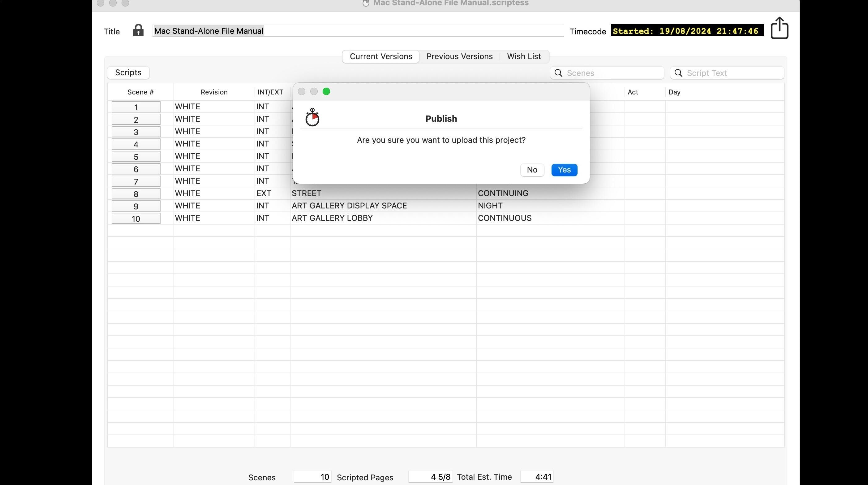Image resolution: width=868 pixels, height=485 pixels.
Task: Click the Title text field
Action: point(357,31)
